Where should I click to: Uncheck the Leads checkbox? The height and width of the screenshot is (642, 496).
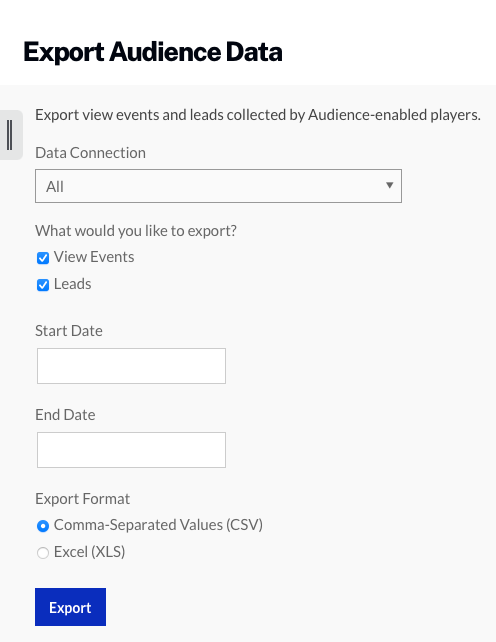[43, 285]
